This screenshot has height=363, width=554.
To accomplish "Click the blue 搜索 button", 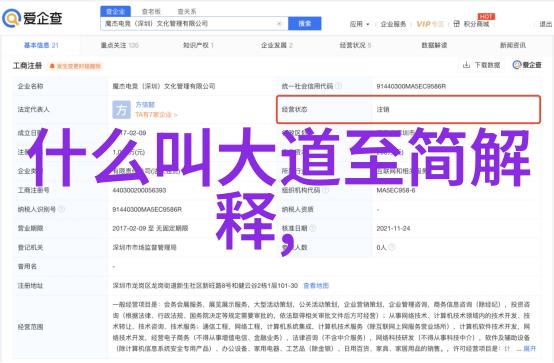I will point(305,23).
